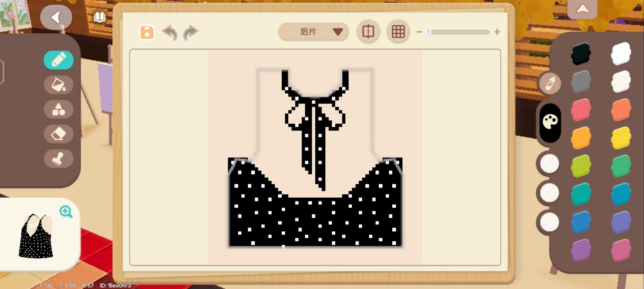Toggle the mirror symmetry mode
The width and height of the screenshot is (644, 289).
click(x=368, y=32)
